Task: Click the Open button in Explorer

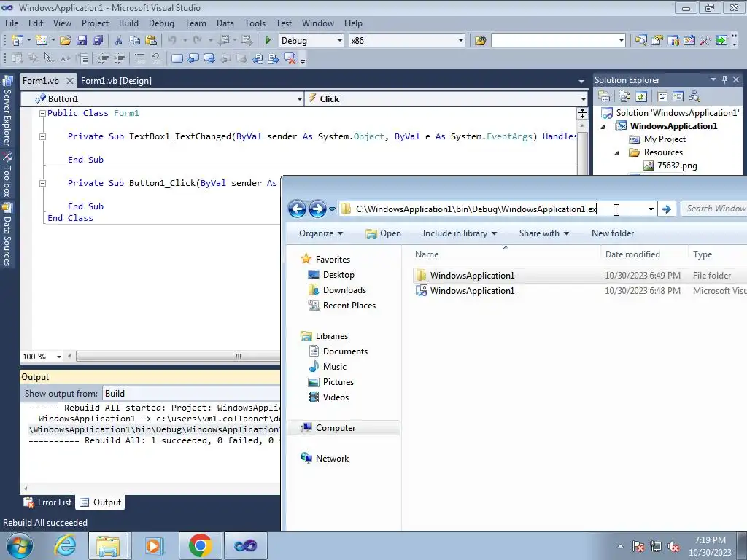Action: click(x=384, y=233)
